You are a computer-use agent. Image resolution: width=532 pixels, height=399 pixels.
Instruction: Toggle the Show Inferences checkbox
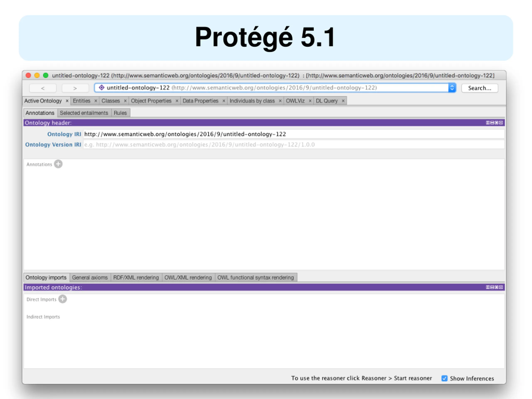click(x=445, y=378)
